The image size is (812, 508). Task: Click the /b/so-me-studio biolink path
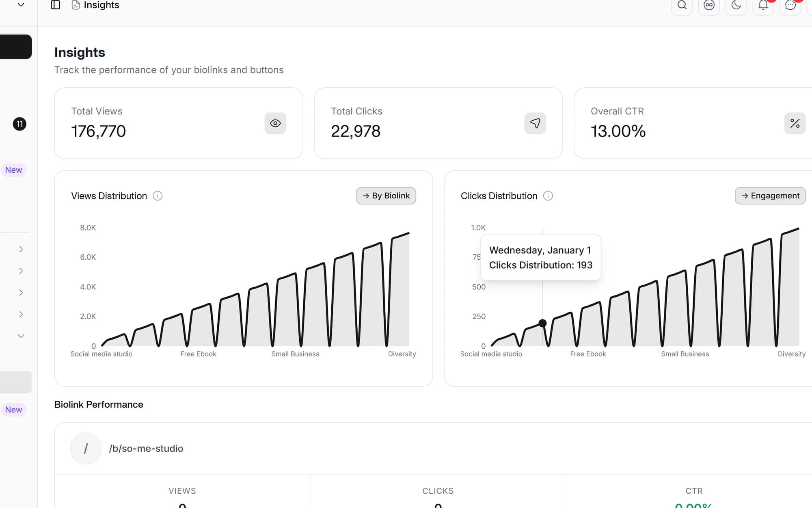pyautogui.click(x=146, y=448)
